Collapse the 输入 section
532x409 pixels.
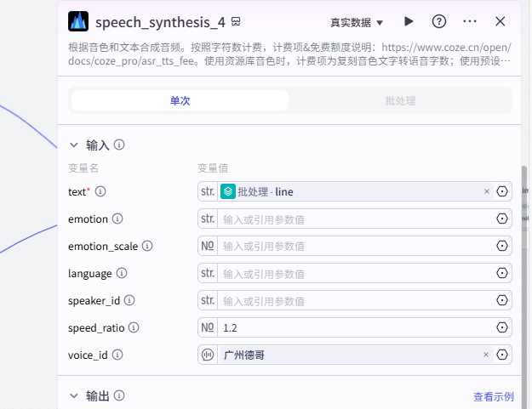tap(74, 145)
